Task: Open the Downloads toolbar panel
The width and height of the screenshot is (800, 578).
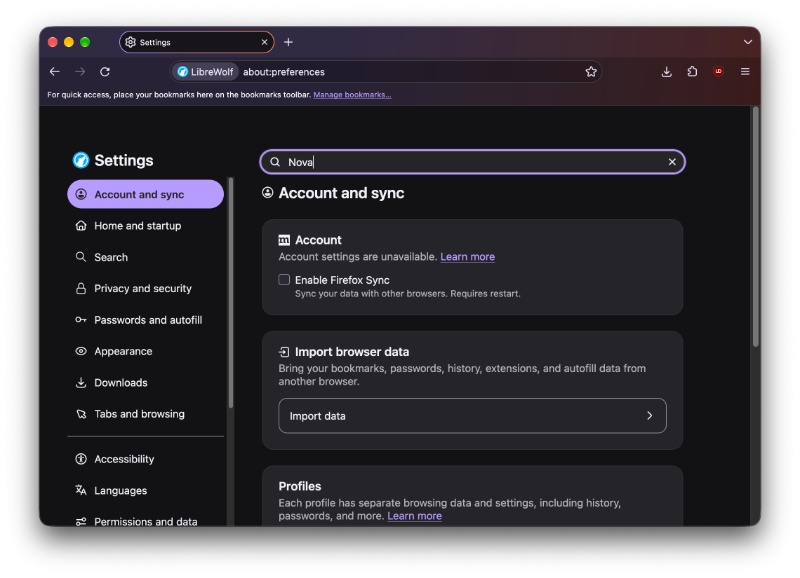Action: click(x=666, y=72)
